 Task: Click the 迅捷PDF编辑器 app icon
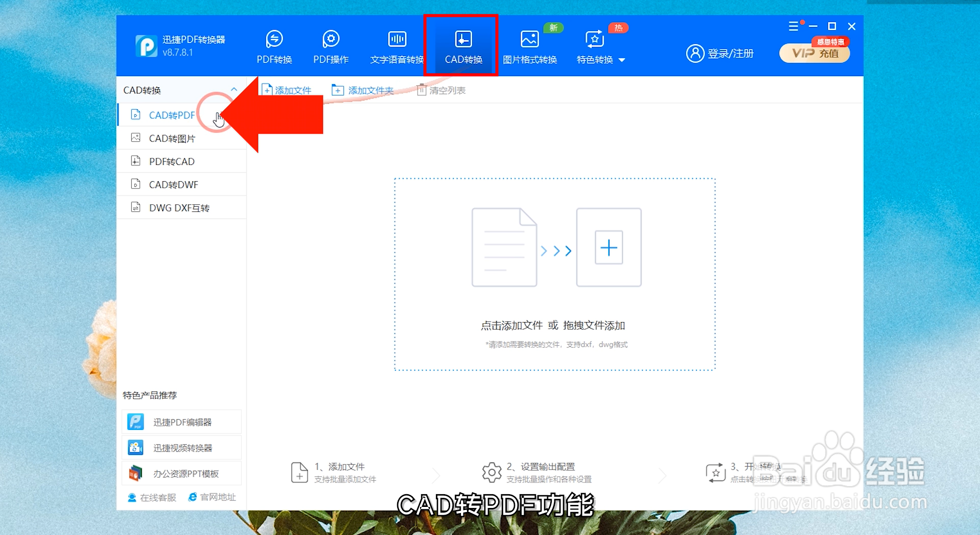coord(135,422)
